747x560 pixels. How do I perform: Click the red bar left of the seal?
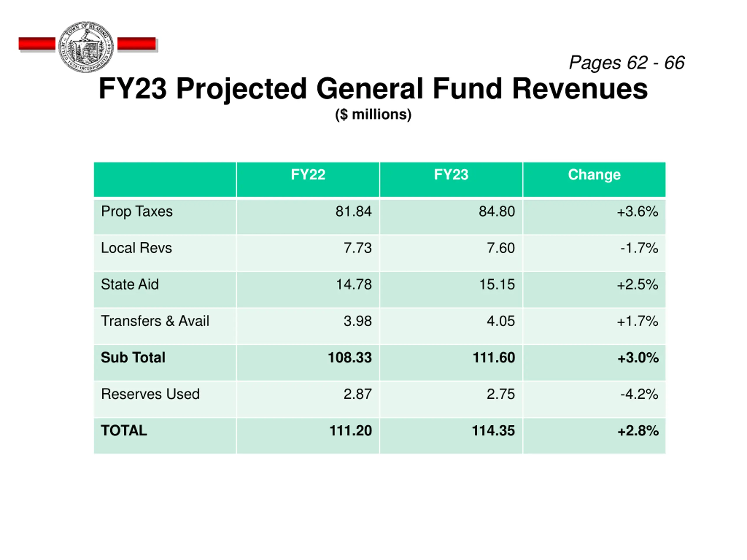tap(37, 44)
